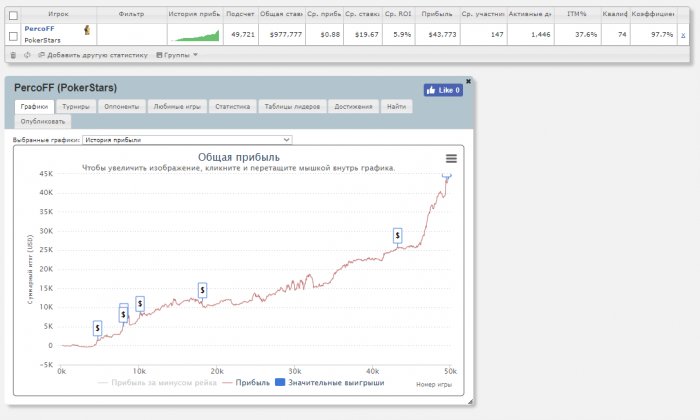
Task: Click the $ win marker near 5K profit
Action: [97, 329]
